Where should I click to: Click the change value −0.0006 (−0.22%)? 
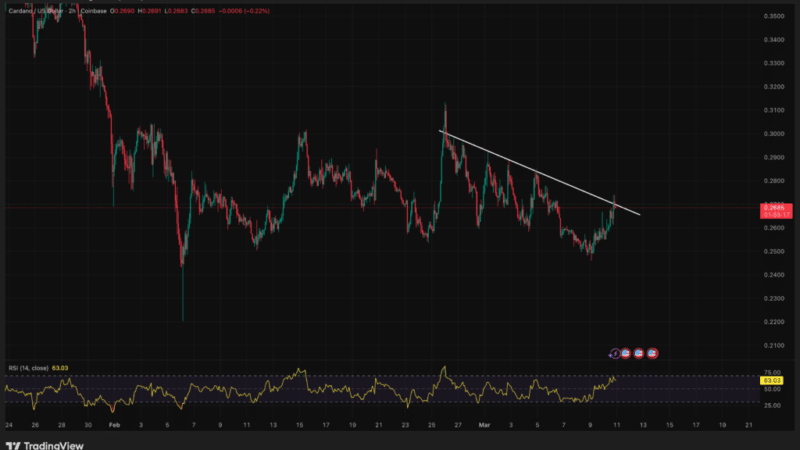pyautogui.click(x=244, y=11)
